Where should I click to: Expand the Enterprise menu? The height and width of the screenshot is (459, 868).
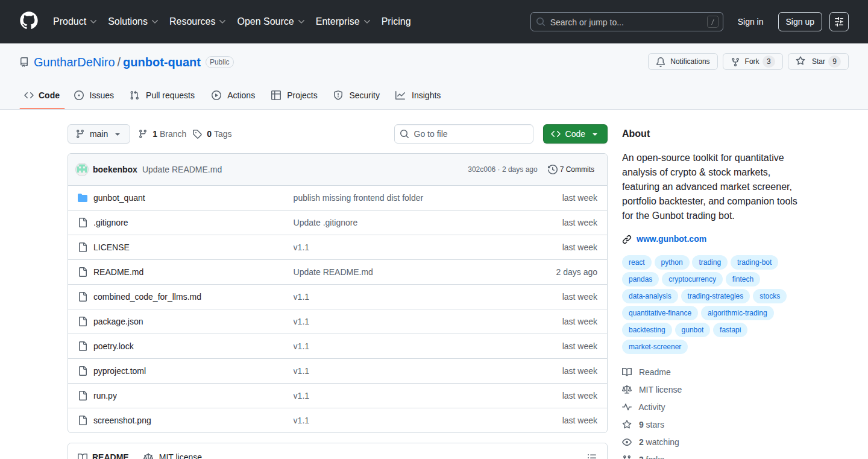pyautogui.click(x=343, y=21)
